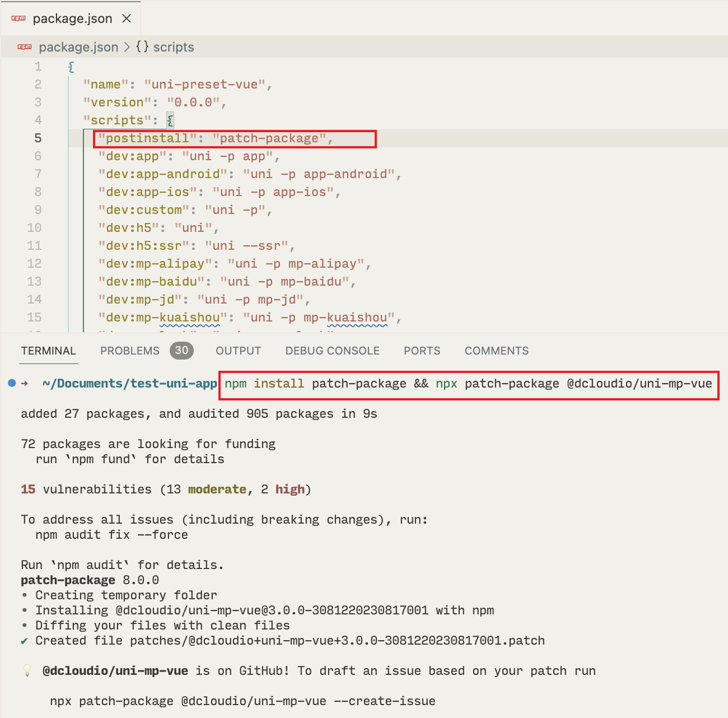
Task: Switch to the PROBLEMS tab
Action: click(x=129, y=351)
